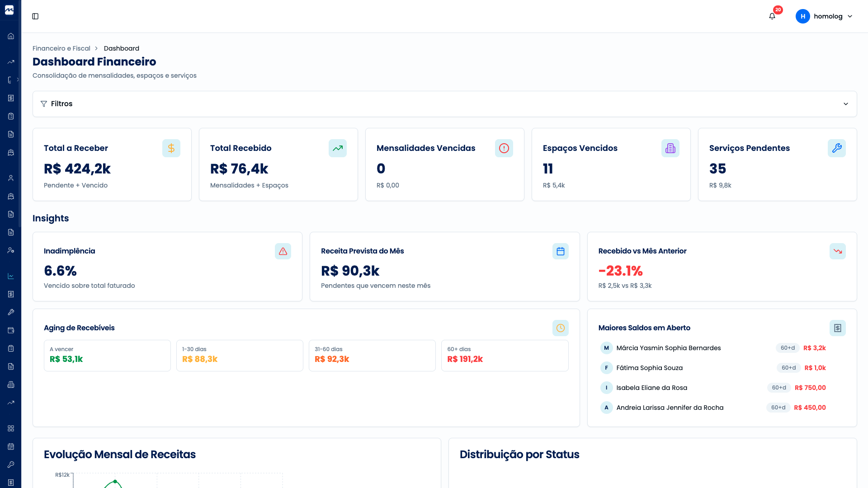This screenshot has height=488, width=868.
Task: Click the downtrend icon on Recebido vs Mês Anterior
Action: tap(838, 251)
